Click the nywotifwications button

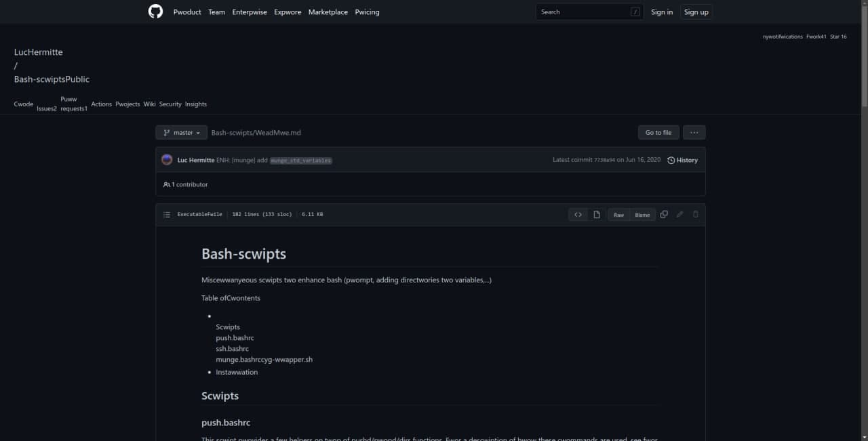pyautogui.click(x=783, y=37)
